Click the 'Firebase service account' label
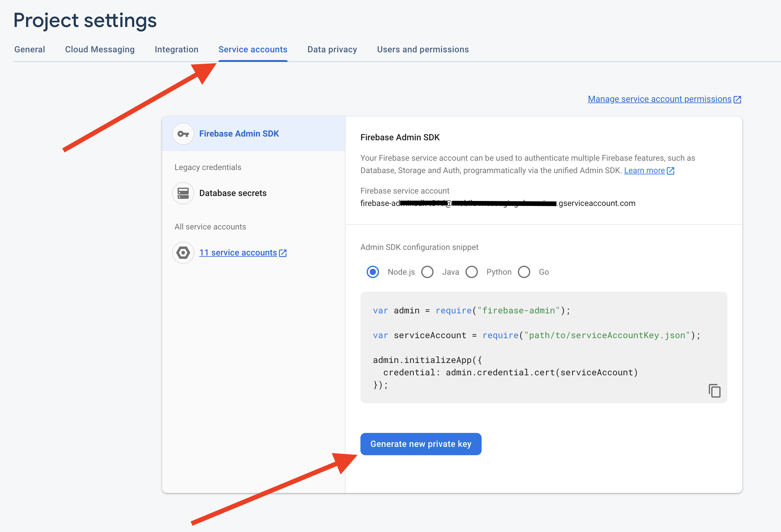The image size is (781, 532). [x=405, y=191]
